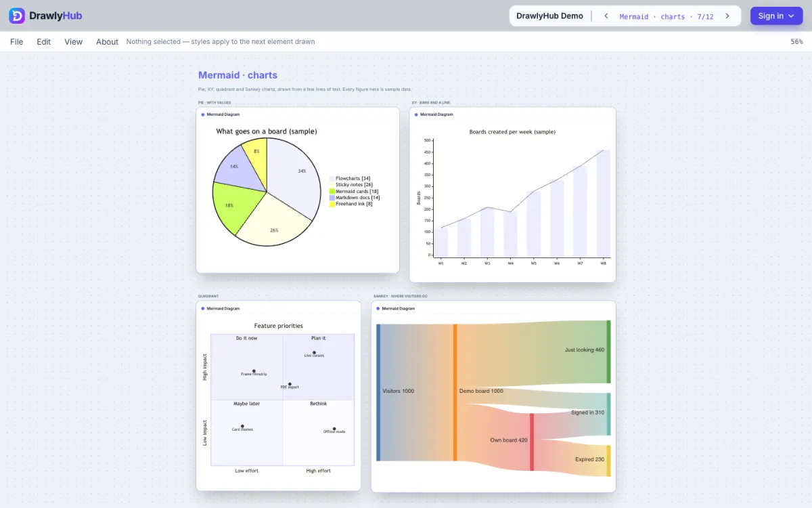Click the DrawlyHub logo icon

tap(17, 16)
